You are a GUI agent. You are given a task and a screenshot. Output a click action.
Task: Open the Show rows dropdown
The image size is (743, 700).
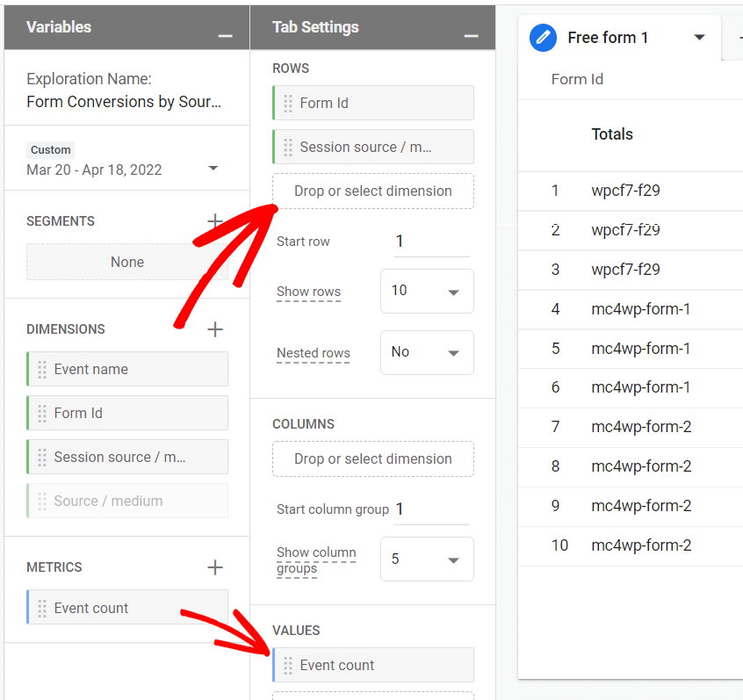(427, 291)
